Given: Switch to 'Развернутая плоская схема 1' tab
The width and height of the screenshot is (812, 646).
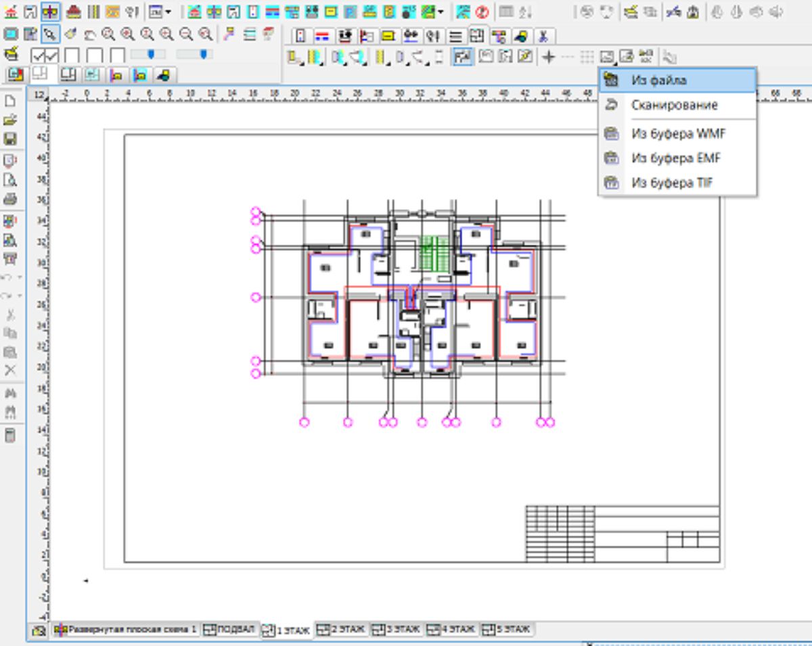Looking at the screenshot, I should point(125,629).
